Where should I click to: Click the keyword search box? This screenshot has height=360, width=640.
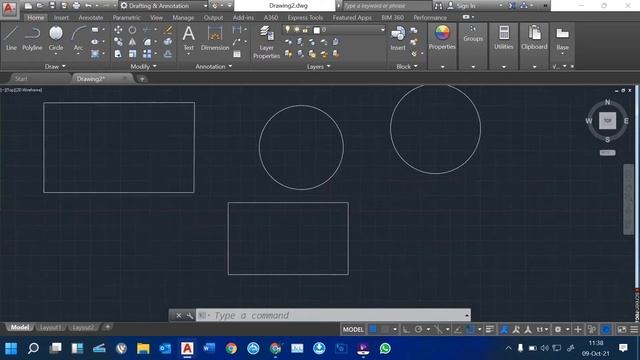[x=386, y=6]
